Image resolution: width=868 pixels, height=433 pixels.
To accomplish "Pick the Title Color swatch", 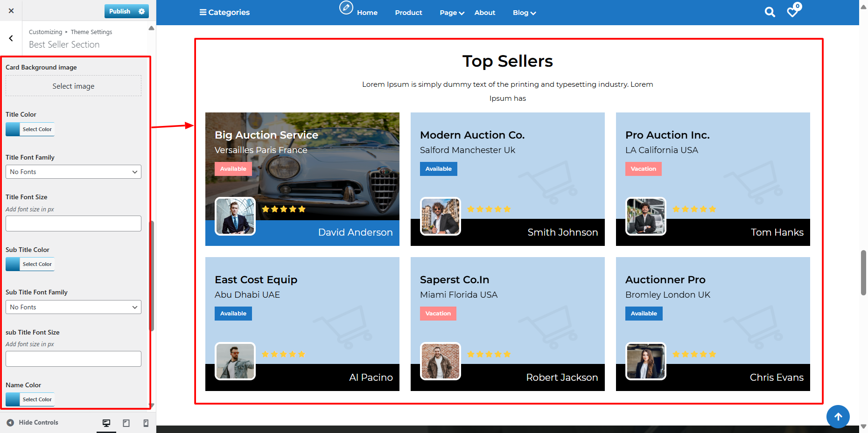I will [x=13, y=129].
